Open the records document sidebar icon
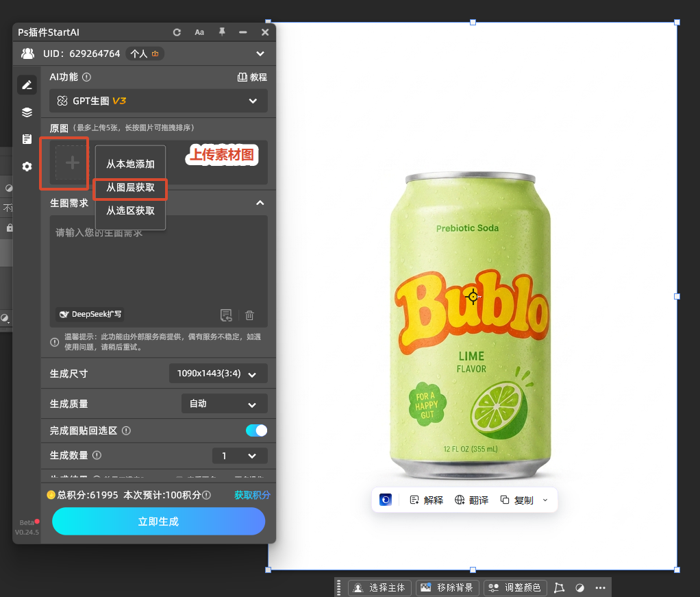 point(27,139)
